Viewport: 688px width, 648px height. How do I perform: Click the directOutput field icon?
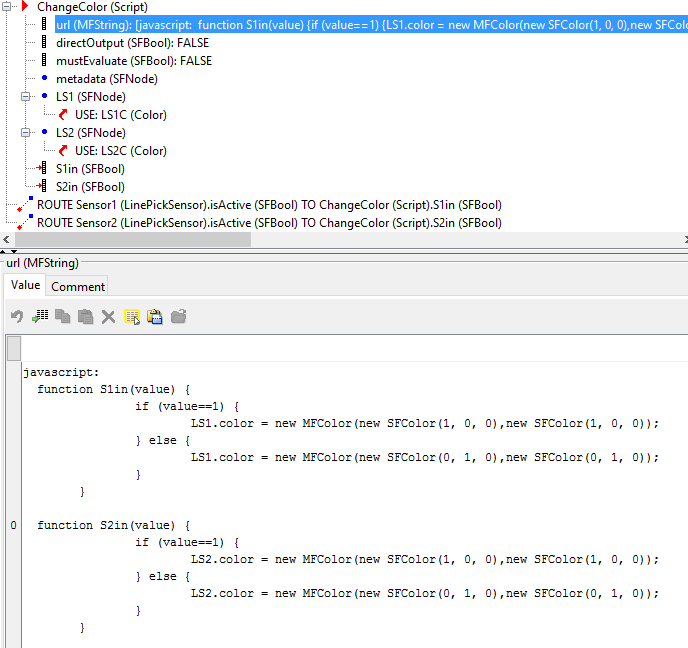click(x=44, y=42)
